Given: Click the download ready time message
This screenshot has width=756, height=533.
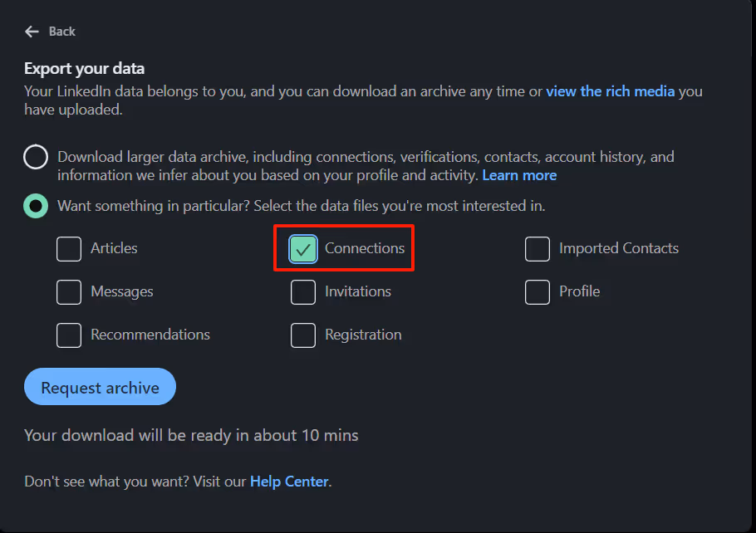Looking at the screenshot, I should pos(191,435).
